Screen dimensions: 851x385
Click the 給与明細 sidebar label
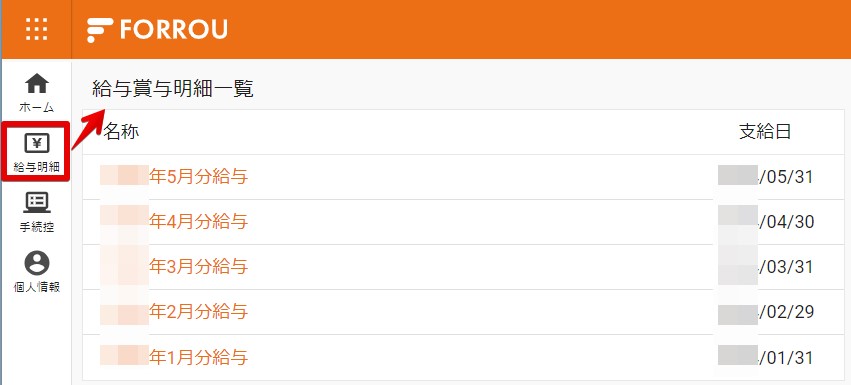[x=37, y=167]
